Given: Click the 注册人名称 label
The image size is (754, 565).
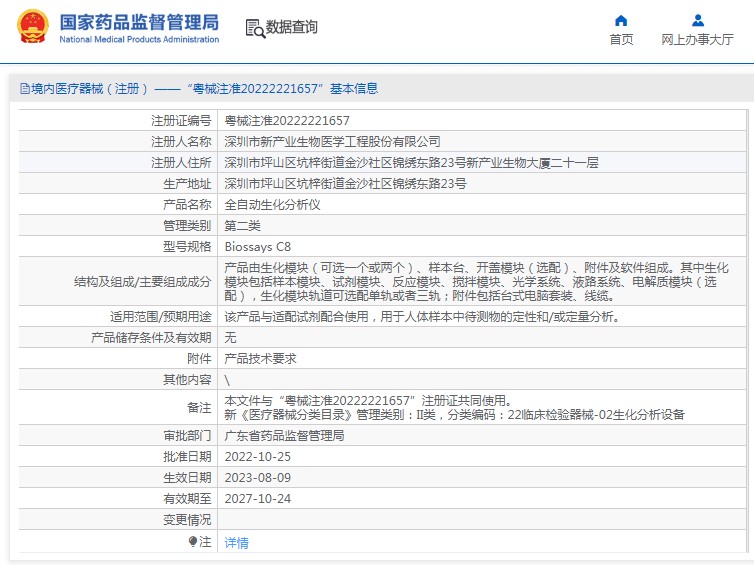Looking at the screenshot, I should pos(181,142).
